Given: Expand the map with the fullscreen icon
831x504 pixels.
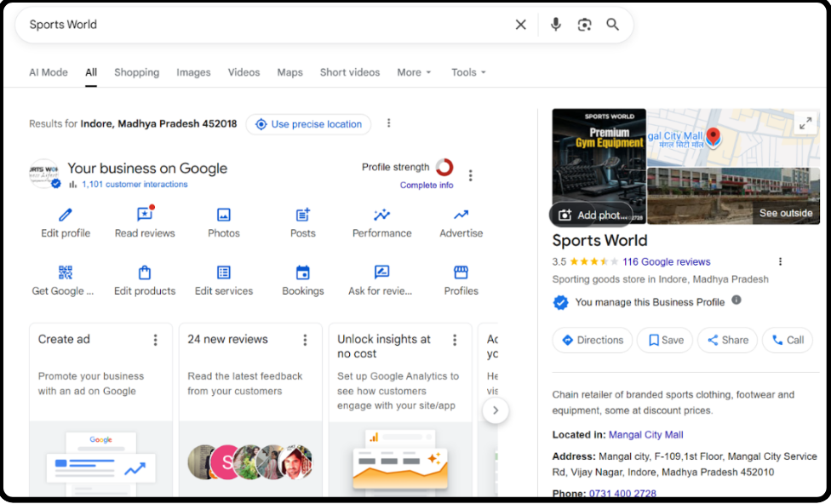Looking at the screenshot, I should click(805, 123).
